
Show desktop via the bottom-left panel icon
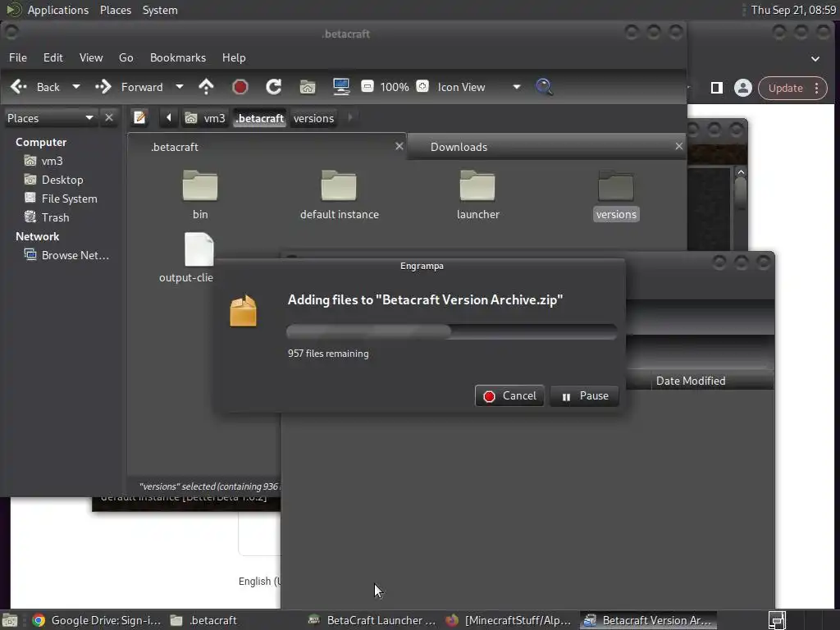pyautogui.click(x=10, y=620)
